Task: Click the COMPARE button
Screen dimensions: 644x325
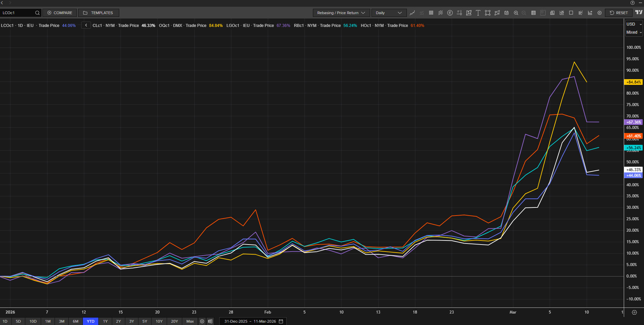Action: (x=60, y=13)
